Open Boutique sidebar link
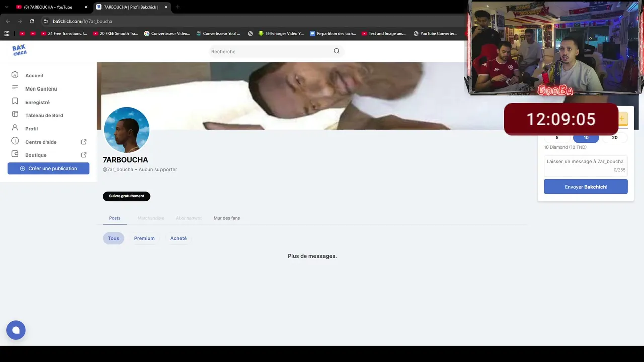This screenshot has height=362, width=644. tap(36, 155)
